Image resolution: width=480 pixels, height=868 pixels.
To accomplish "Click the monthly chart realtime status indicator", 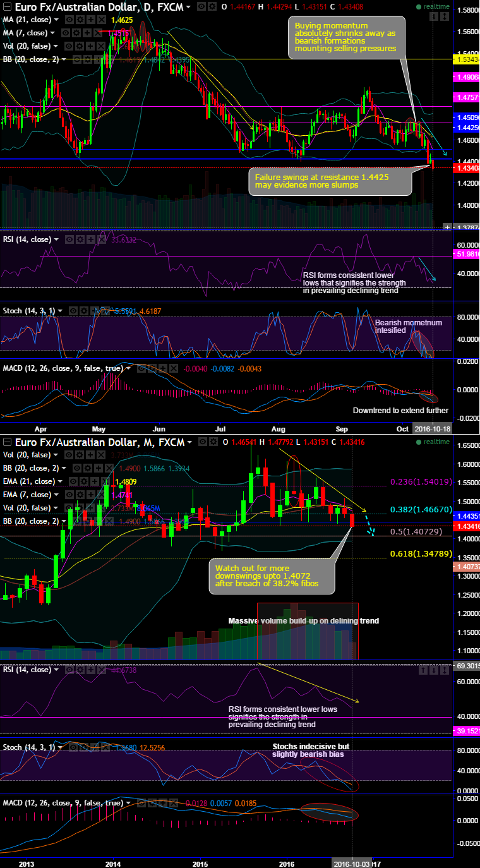I will click(433, 442).
